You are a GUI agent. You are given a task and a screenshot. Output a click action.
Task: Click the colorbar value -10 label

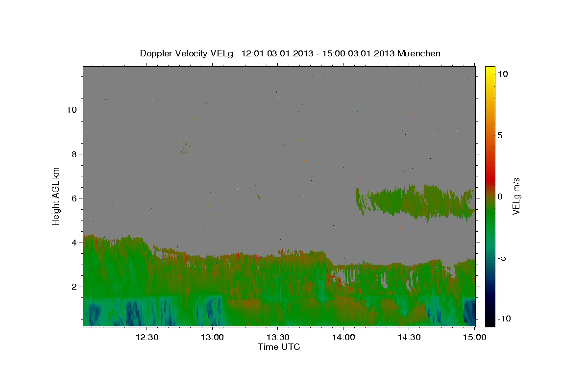[503, 319]
